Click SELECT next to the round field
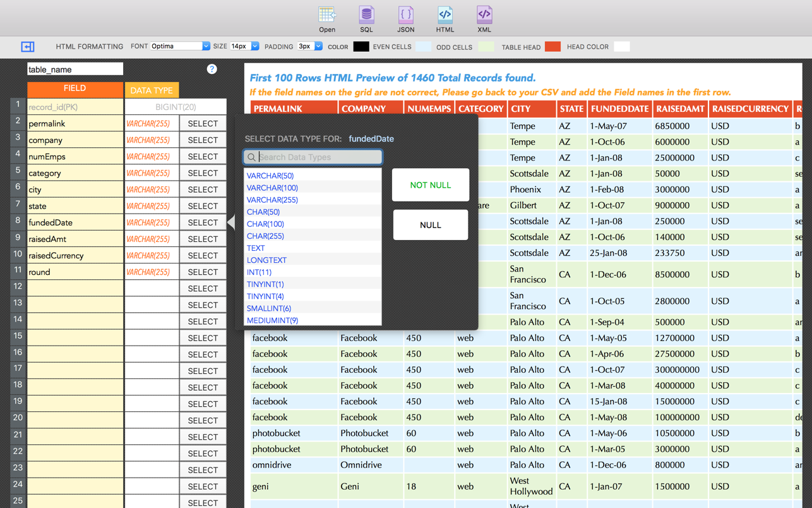Screen dimensions: 812x508 pyautogui.click(x=203, y=272)
